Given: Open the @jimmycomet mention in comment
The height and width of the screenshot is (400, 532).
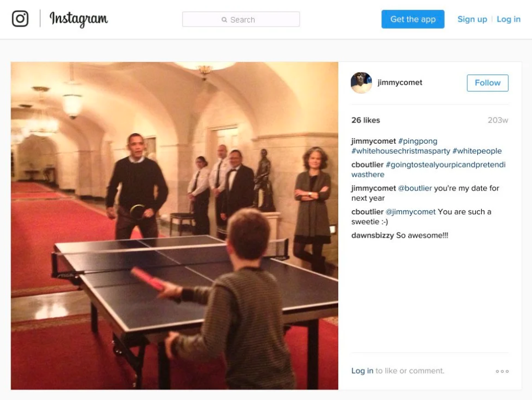Looking at the screenshot, I should [411, 212].
